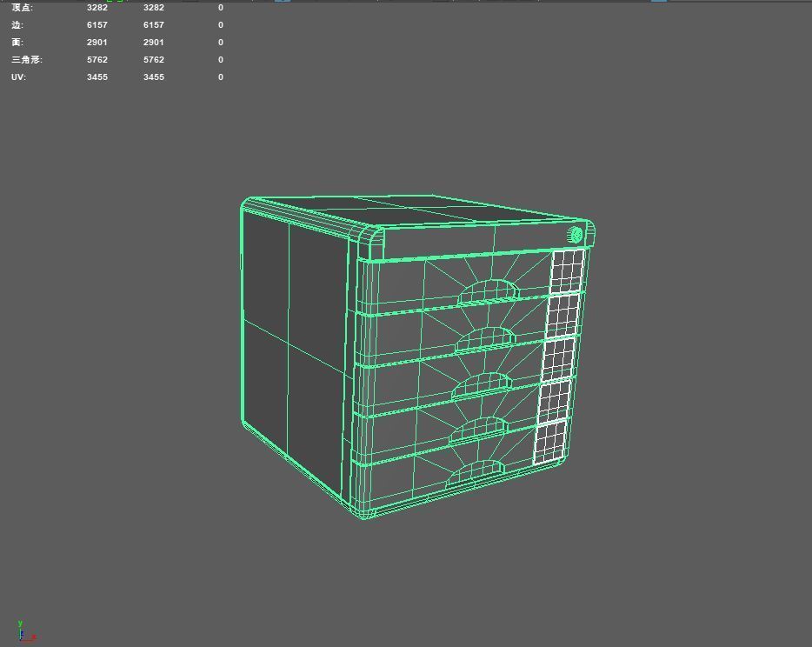812x647 pixels.
Task: Select the round lock on the cabinet model
Action: pyautogui.click(x=575, y=235)
